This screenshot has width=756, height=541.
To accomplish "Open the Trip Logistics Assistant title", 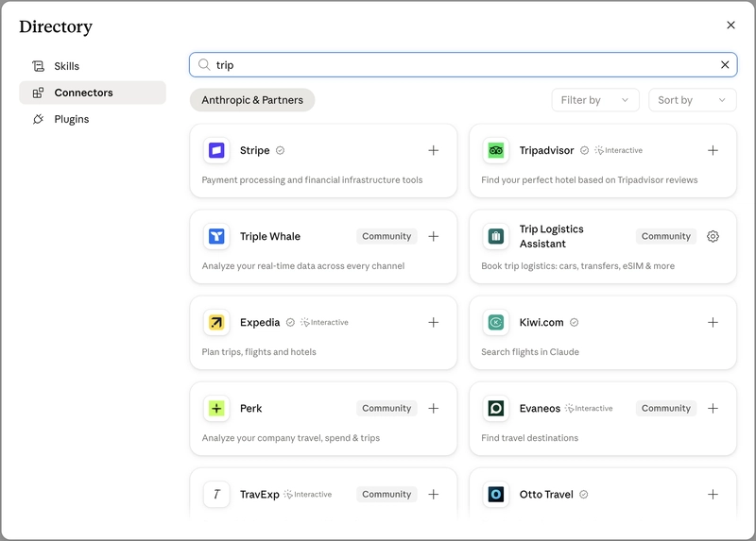I will click(551, 236).
